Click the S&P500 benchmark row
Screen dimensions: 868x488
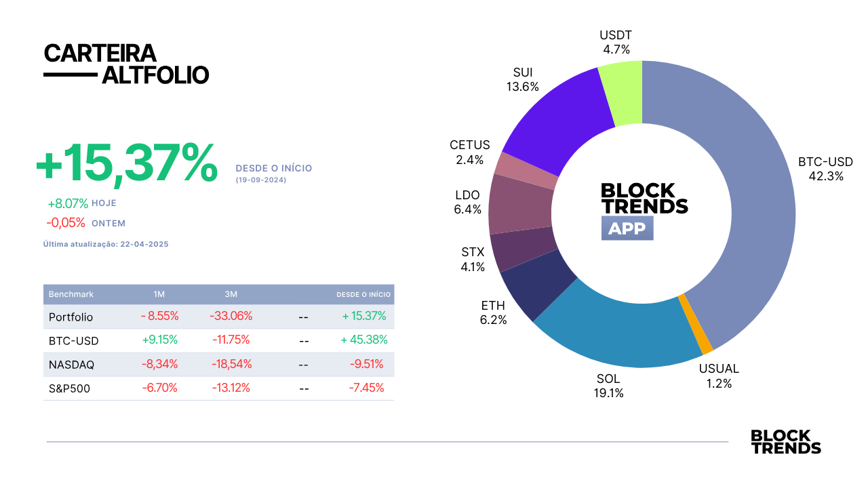218,388
